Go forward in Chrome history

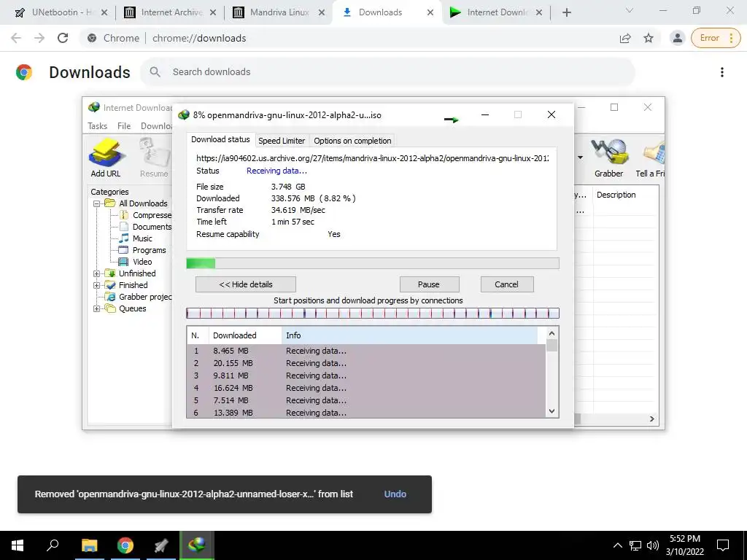[x=39, y=38]
